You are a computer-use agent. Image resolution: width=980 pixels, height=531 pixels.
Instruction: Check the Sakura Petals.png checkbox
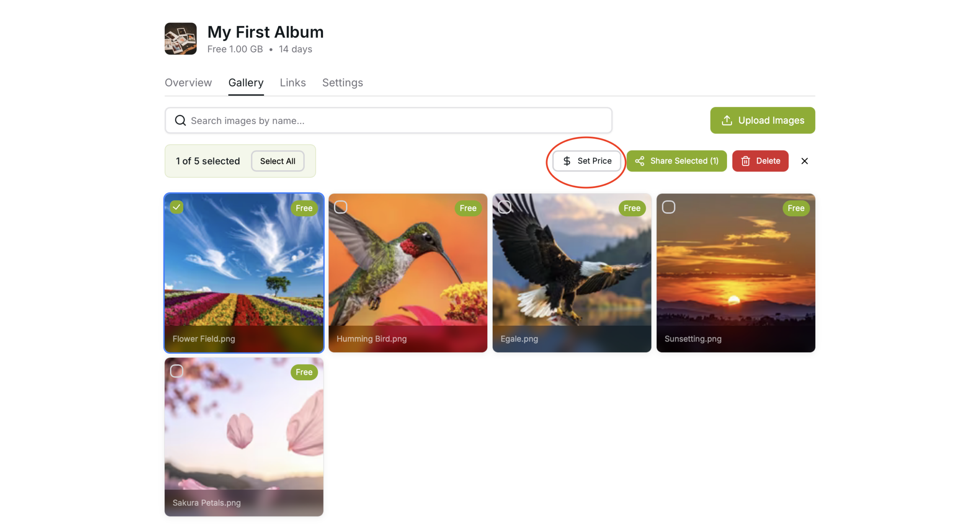(x=176, y=371)
